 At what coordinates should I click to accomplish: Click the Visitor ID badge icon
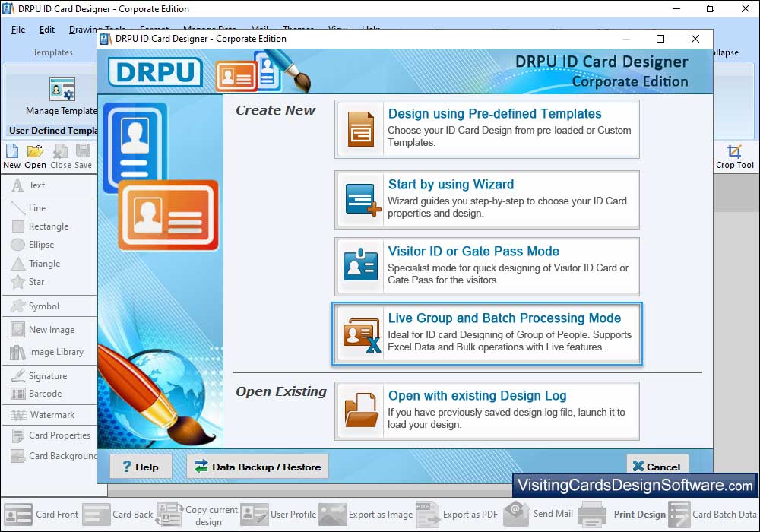coord(360,264)
